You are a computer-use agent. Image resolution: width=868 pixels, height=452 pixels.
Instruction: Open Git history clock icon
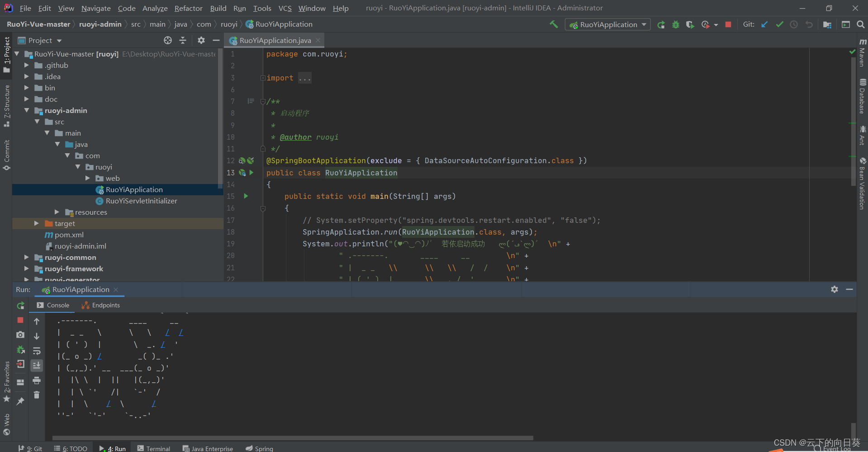point(794,24)
